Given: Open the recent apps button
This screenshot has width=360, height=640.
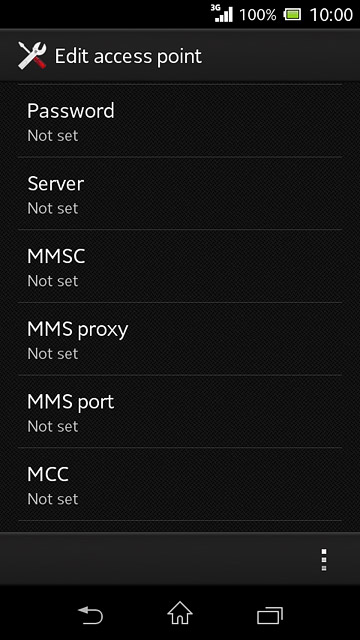Looking at the screenshot, I should 270,616.
